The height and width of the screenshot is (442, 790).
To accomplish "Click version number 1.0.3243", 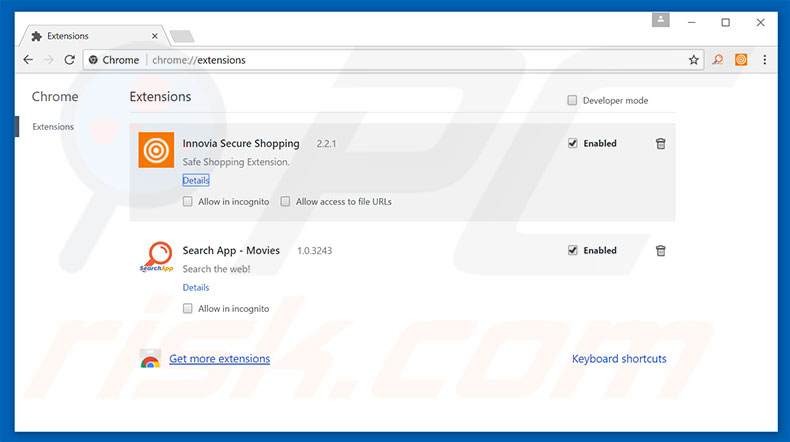I will pyautogui.click(x=314, y=250).
